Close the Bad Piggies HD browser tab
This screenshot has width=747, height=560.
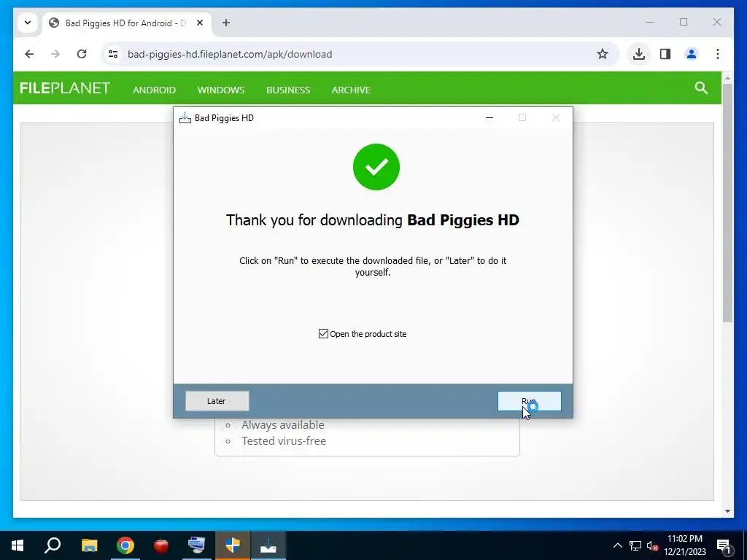pyautogui.click(x=200, y=23)
